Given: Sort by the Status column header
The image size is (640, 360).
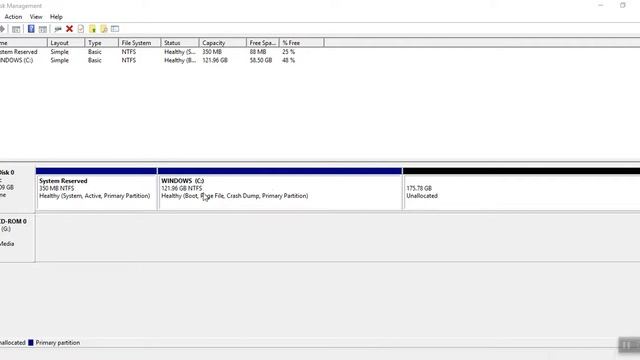Looking at the screenshot, I should 180,43.
